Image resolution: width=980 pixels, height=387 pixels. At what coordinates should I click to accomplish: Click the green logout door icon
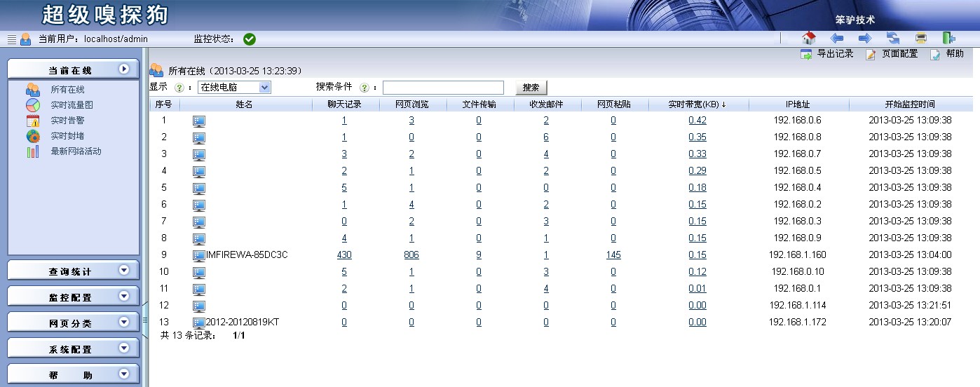pos(948,39)
